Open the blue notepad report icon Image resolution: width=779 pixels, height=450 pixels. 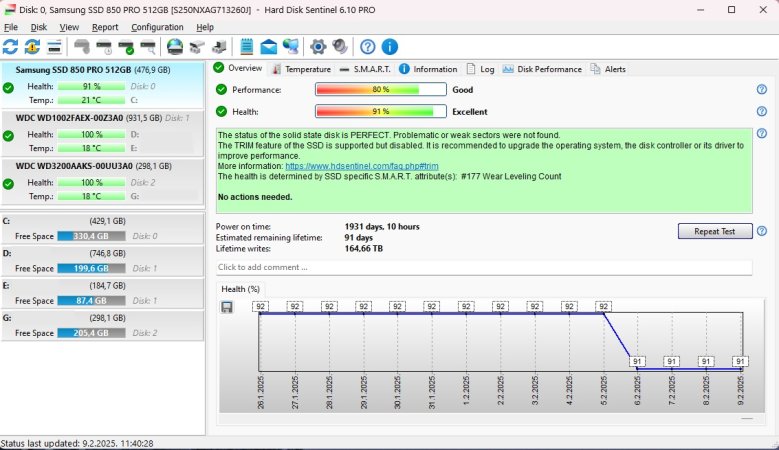pos(246,47)
